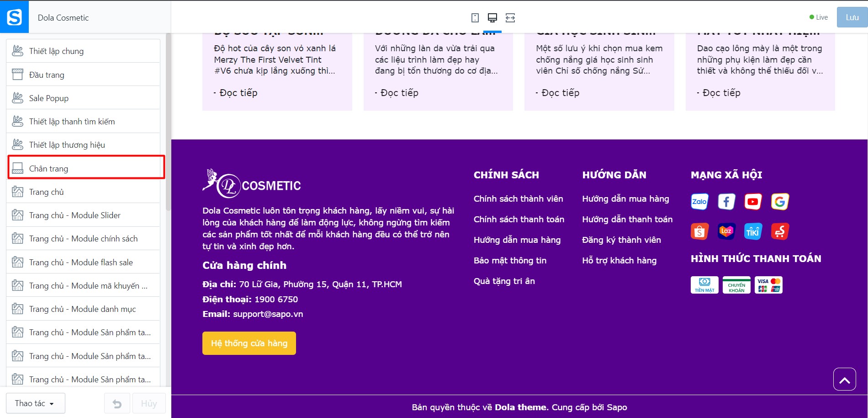Click the DL Cosmetic footer logo
The height and width of the screenshot is (418, 868).
pyautogui.click(x=252, y=183)
